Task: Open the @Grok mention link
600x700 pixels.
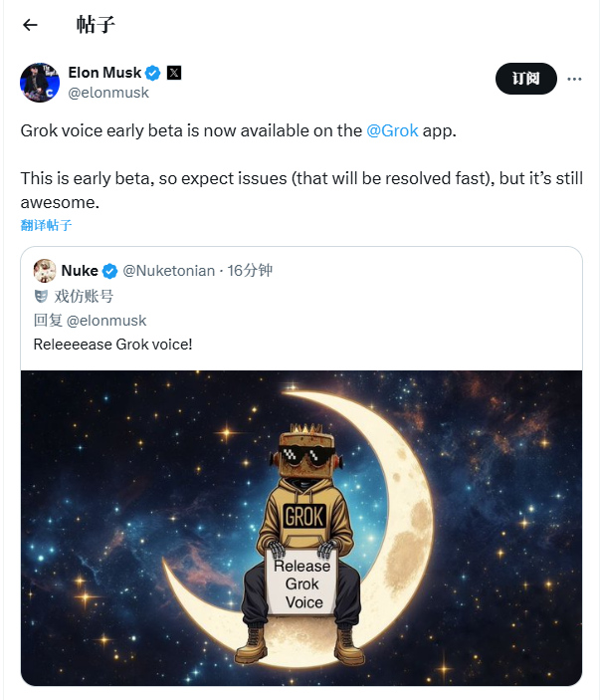Action: pos(392,130)
